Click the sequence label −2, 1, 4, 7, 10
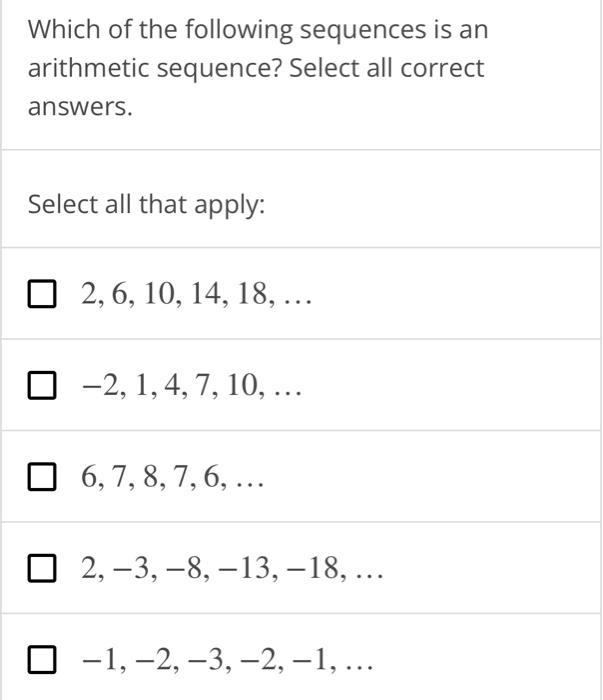Image resolution: width=603 pixels, height=700 pixels. [191, 386]
